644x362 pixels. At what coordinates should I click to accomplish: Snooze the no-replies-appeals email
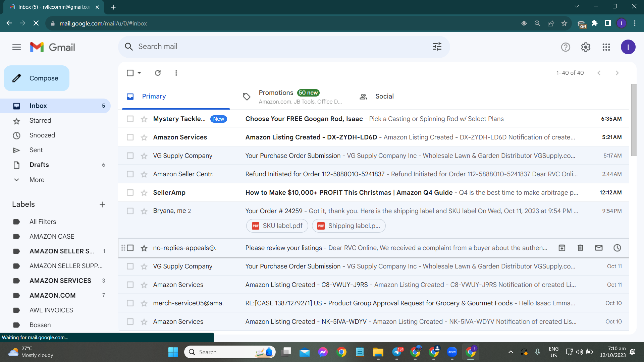[x=617, y=248]
